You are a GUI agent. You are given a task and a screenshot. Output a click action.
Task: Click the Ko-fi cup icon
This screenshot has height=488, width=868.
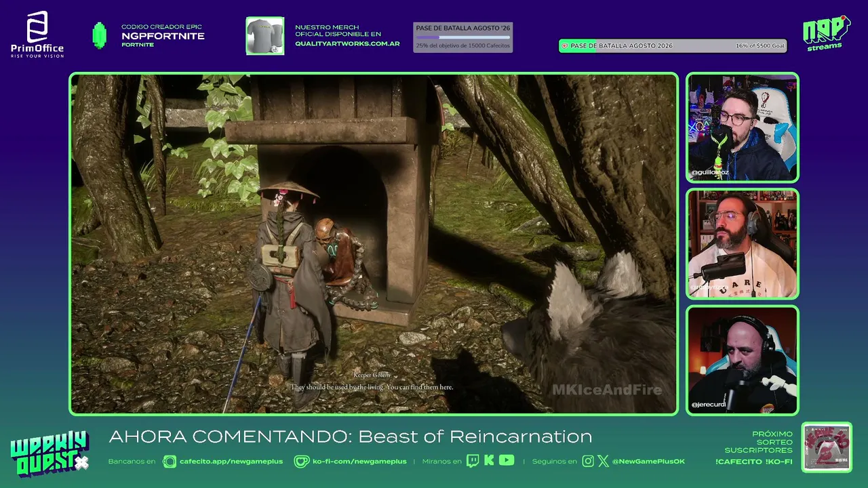pyautogui.click(x=301, y=462)
